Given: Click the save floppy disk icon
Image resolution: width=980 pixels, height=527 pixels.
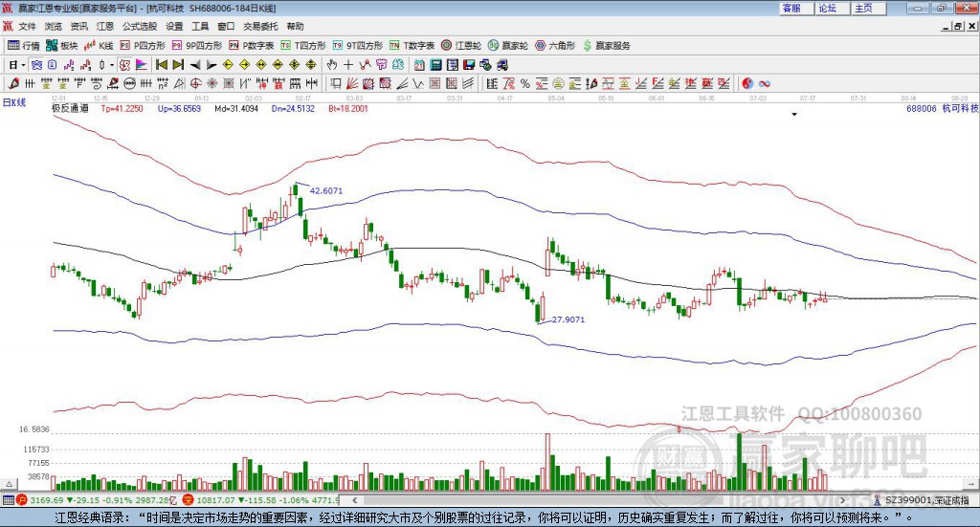Looking at the screenshot, I should (x=469, y=65).
